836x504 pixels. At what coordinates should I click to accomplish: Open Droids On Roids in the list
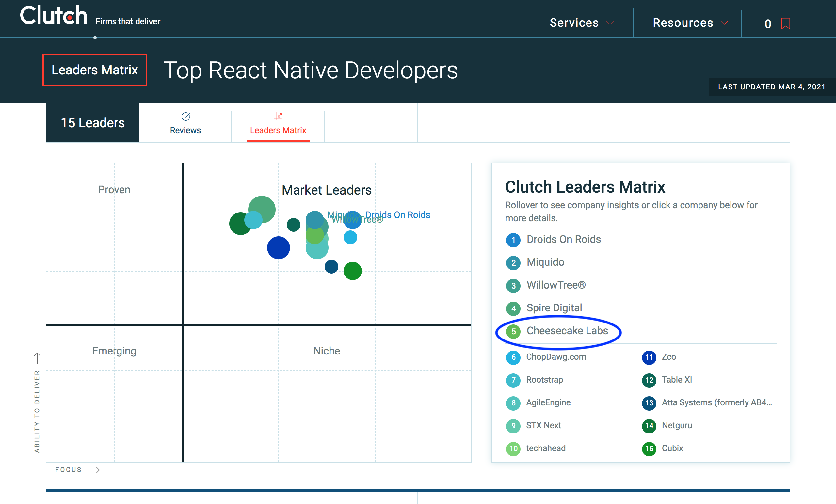click(564, 240)
